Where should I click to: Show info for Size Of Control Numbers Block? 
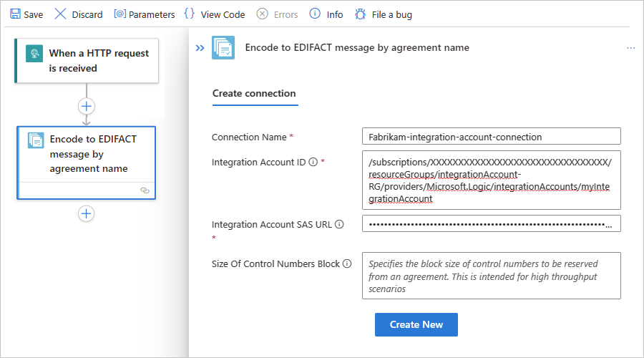347,264
